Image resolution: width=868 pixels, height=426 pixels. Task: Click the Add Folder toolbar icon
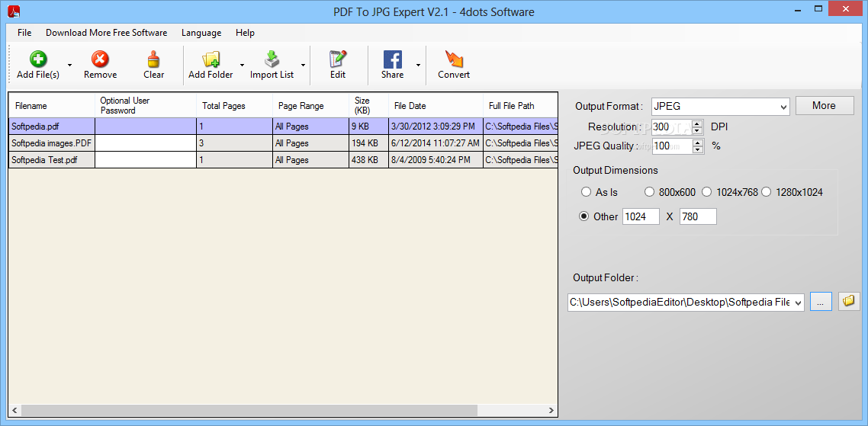[211, 59]
